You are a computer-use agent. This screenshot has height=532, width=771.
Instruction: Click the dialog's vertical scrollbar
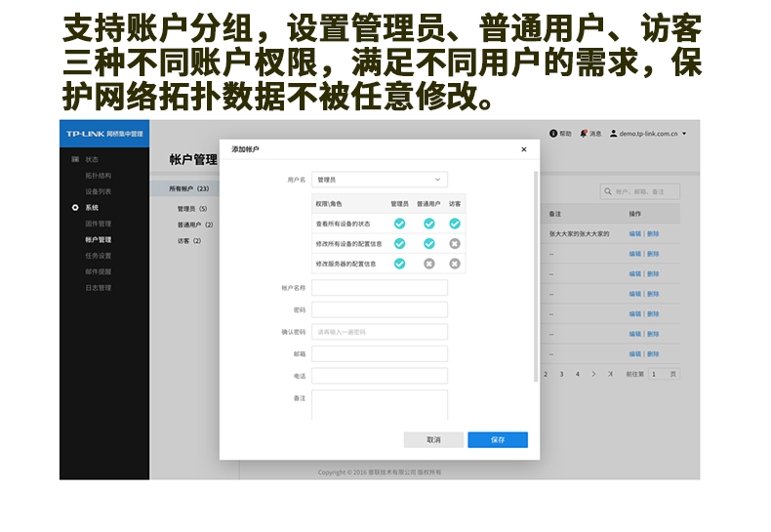click(536, 276)
